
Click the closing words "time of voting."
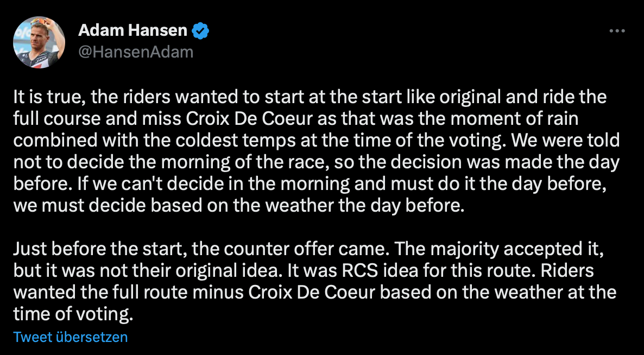(73, 313)
